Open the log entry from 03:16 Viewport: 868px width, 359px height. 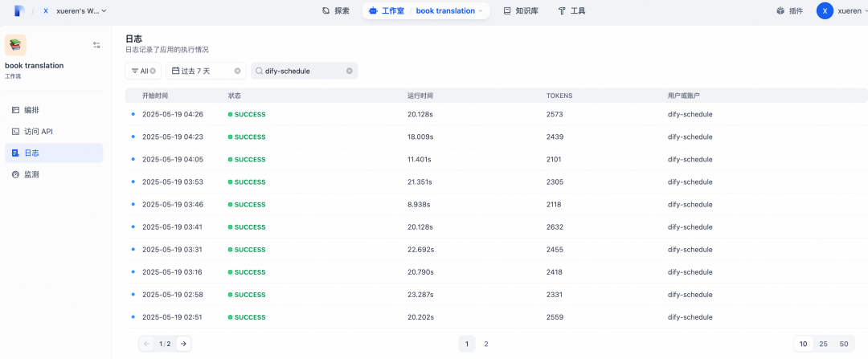click(x=496, y=272)
